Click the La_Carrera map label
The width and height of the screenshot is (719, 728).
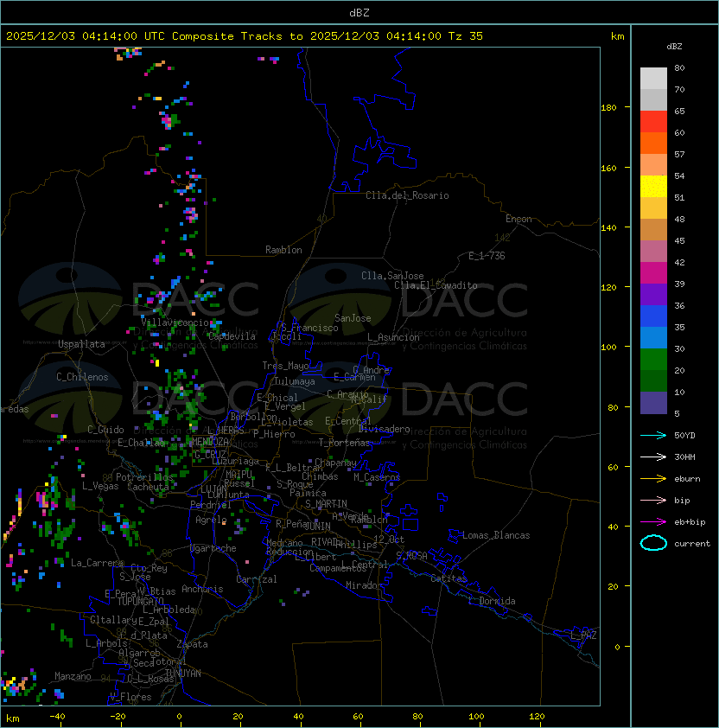pyautogui.click(x=98, y=563)
